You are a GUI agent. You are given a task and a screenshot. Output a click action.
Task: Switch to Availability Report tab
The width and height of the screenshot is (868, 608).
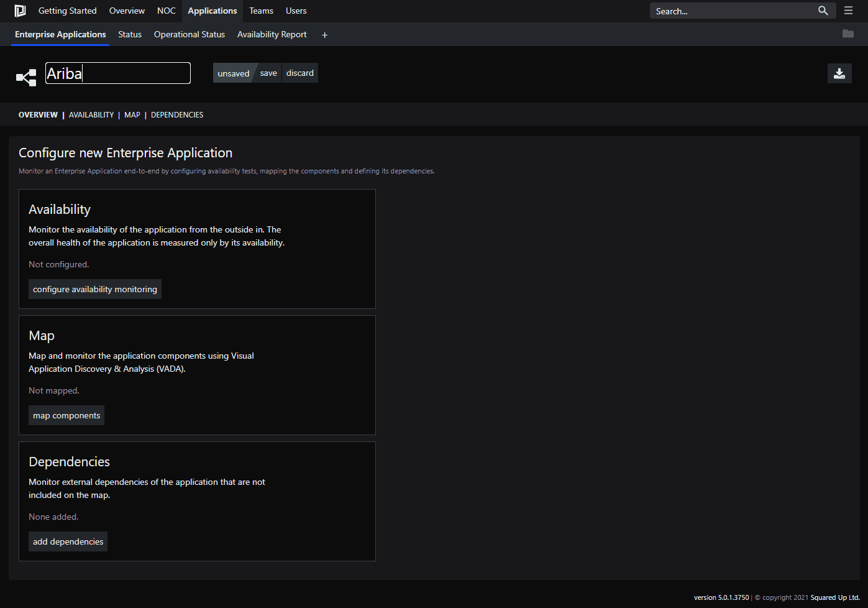[272, 34]
